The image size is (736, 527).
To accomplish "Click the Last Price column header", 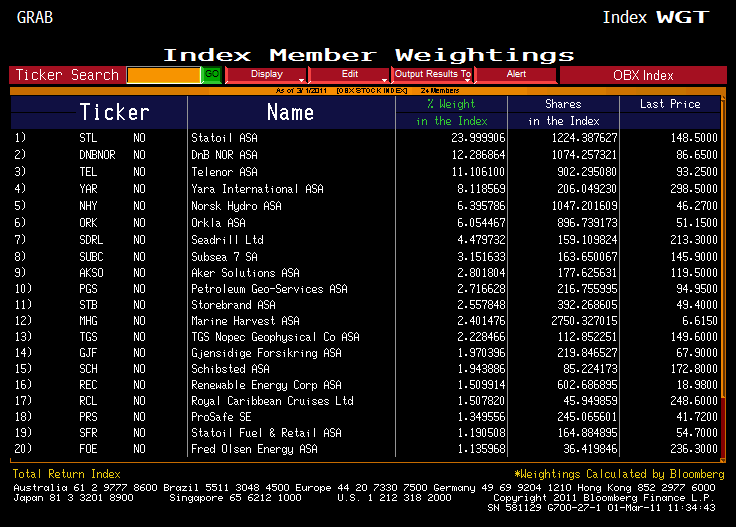I will point(670,104).
